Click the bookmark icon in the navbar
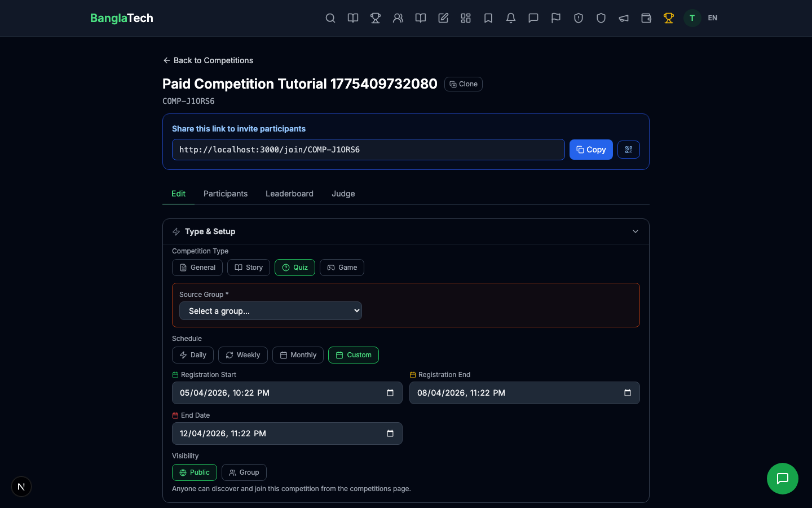Viewport: 812px width, 508px height. 488,18
